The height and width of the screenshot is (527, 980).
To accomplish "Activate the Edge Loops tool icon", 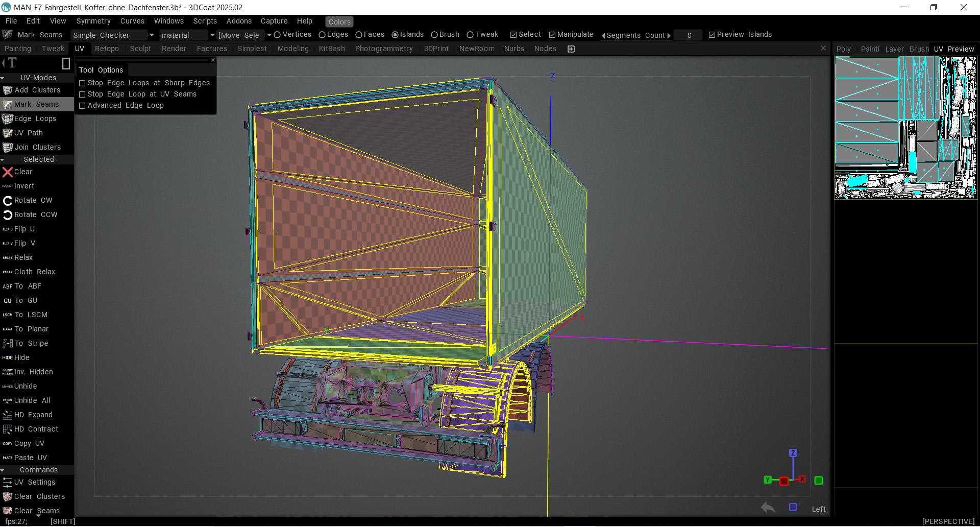I will click(x=8, y=119).
